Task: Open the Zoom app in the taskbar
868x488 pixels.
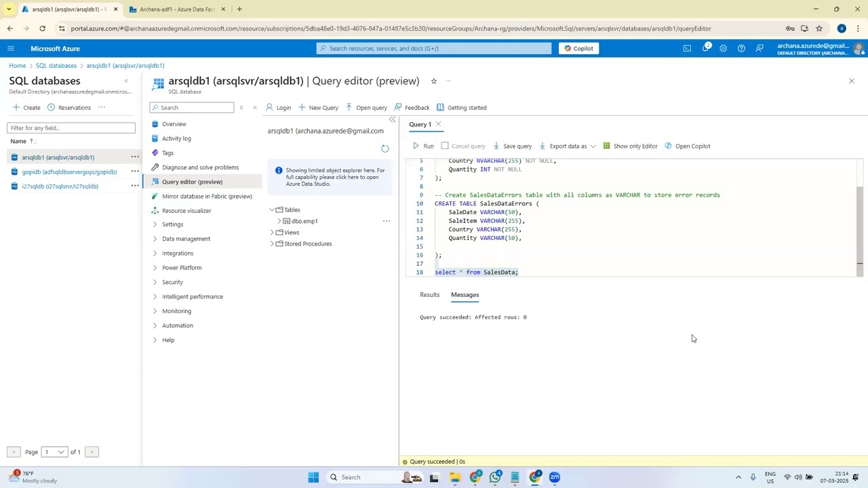Action: [555, 477]
